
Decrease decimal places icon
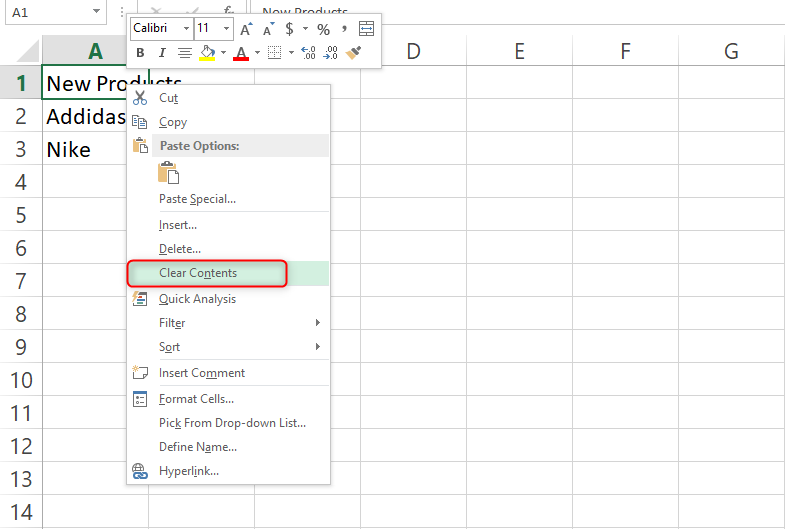(330, 53)
